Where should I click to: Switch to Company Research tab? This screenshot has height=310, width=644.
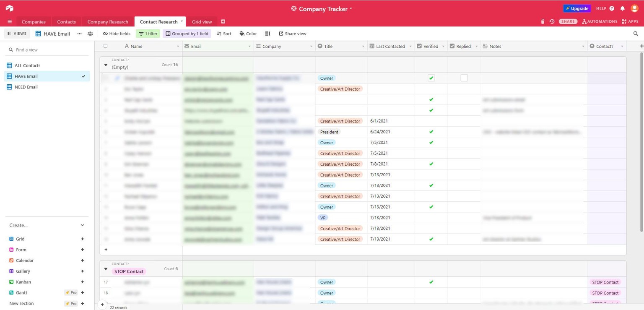108,22
